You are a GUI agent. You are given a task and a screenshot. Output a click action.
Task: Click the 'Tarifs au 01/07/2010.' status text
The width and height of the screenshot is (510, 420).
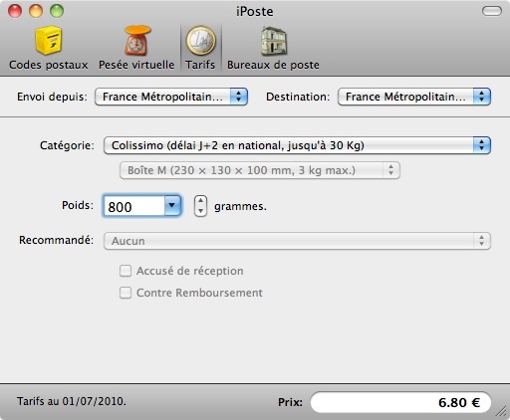[x=72, y=401]
